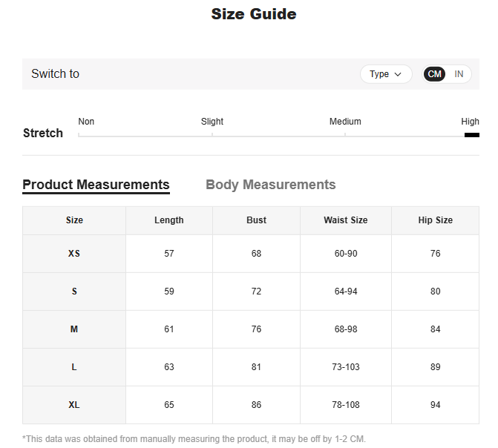Open the Type dropdown
Image resolution: width=498 pixels, height=448 pixels.
tap(385, 74)
